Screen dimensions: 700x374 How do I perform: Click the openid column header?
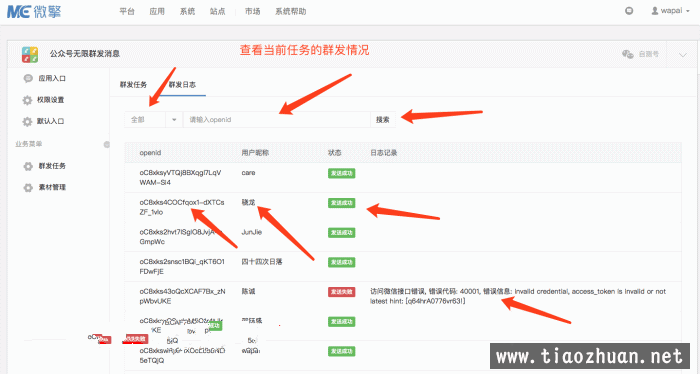click(150, 153)
